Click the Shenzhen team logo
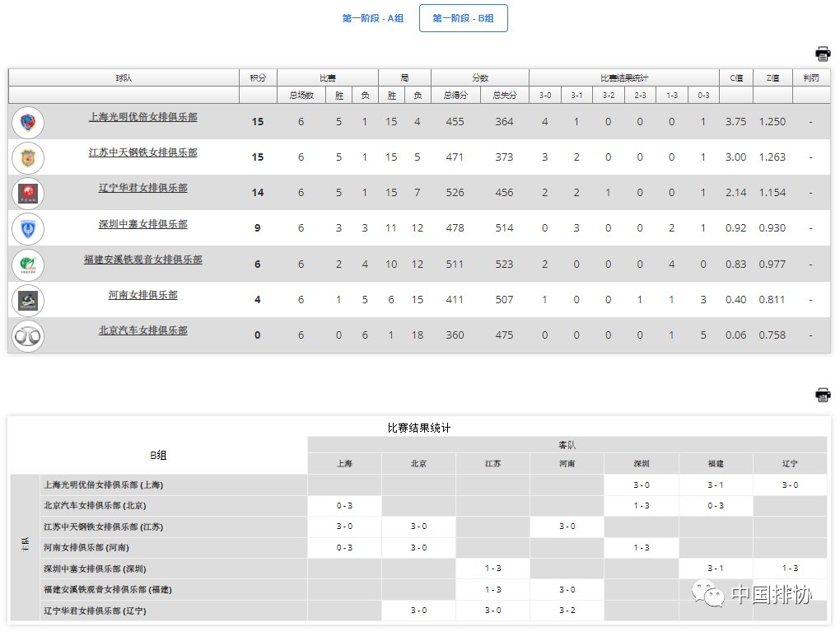 click(28, 228)
